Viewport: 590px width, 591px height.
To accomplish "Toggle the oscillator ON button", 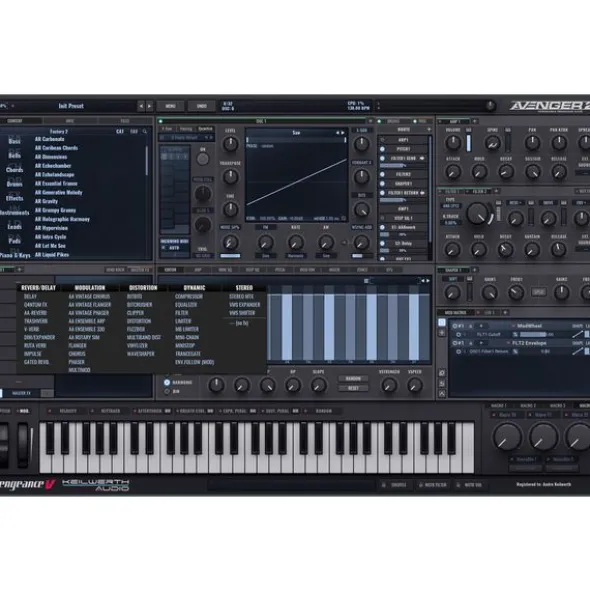I will coord(203,159).
